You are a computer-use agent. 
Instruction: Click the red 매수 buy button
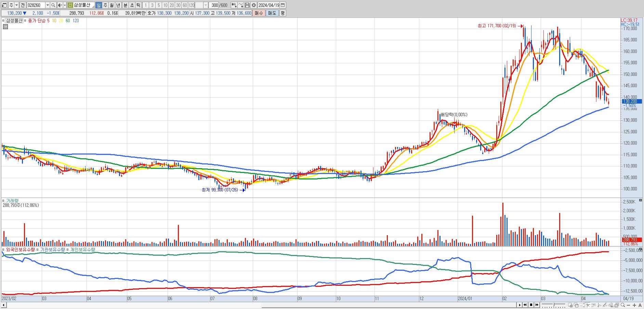[x=259, y=13]
